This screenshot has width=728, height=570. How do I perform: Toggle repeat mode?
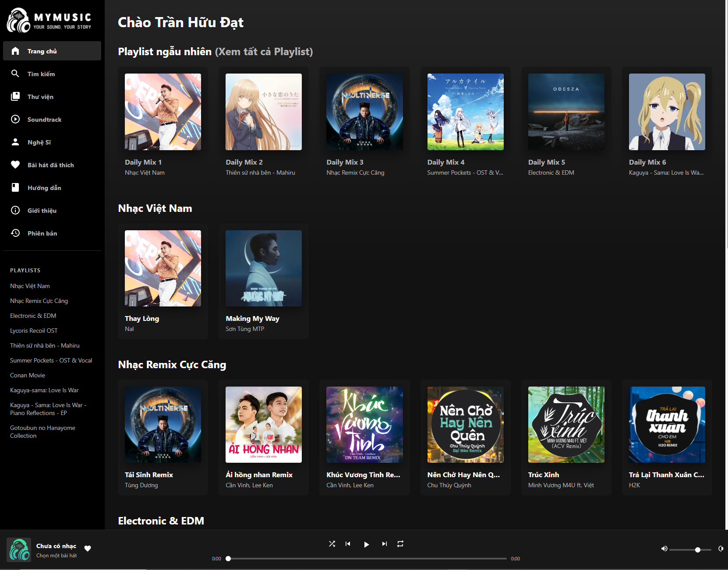point(400,544)
